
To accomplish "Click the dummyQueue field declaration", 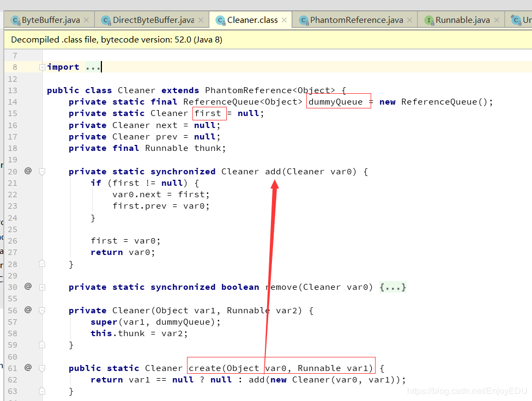I will (x=335, y=102).
